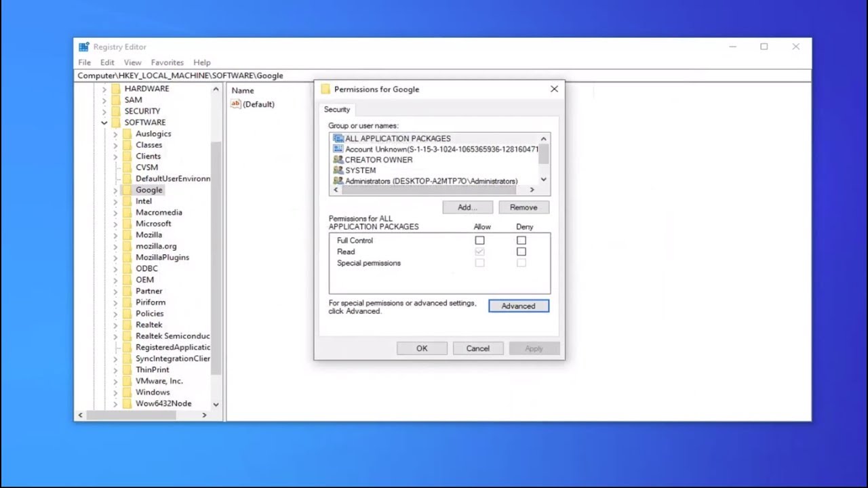Expand the Mozilla registry key

116,235
